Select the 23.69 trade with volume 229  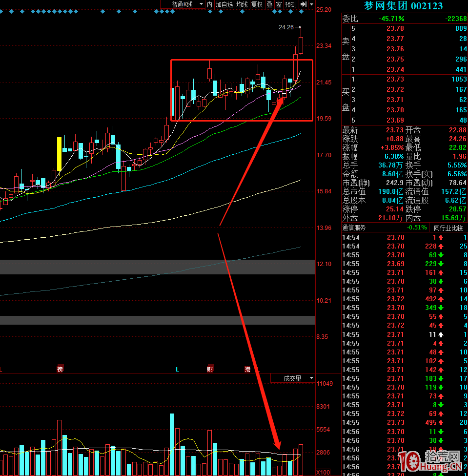point(405,264)
